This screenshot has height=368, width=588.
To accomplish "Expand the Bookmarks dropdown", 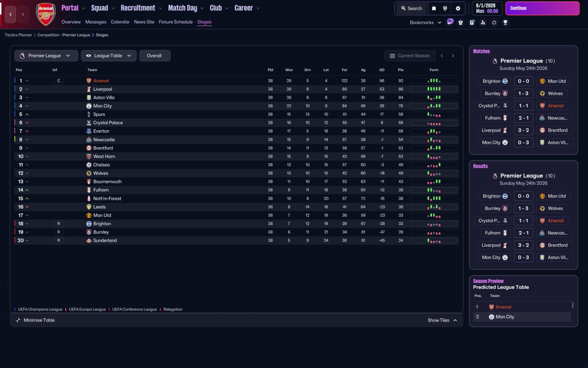I will (x=425, y=23).
